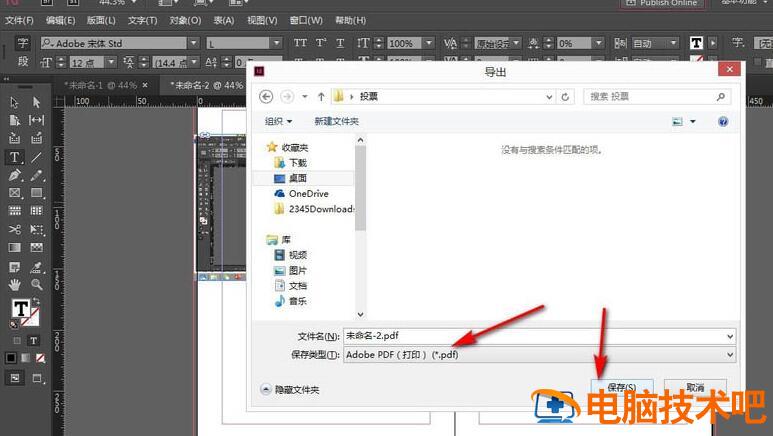Open the font family dropdown arrow

[x=193, y=43]
